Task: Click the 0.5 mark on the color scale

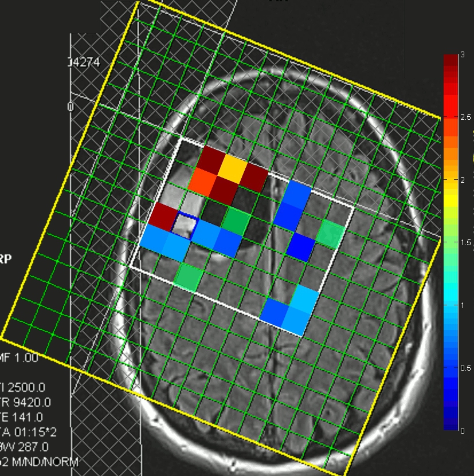Action: pos(462,368)
